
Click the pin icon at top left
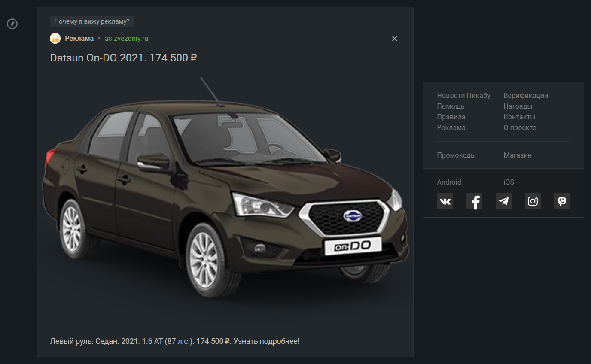tap(12, 24)
